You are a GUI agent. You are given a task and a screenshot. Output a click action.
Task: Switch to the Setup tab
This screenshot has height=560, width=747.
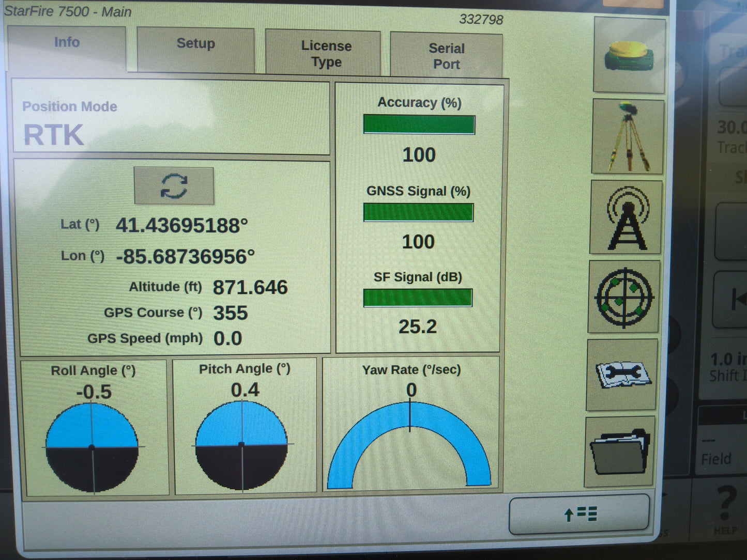point(195,50)
